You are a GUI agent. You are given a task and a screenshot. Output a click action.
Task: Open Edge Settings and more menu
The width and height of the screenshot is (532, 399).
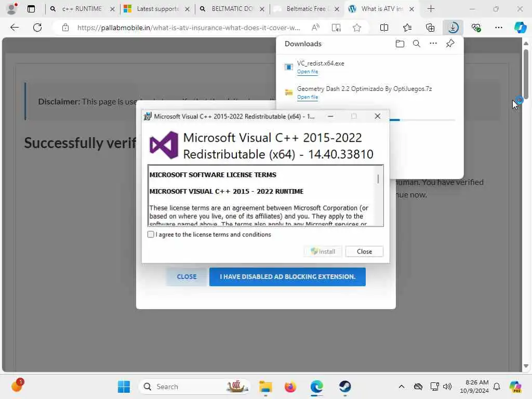click(498, 28)
